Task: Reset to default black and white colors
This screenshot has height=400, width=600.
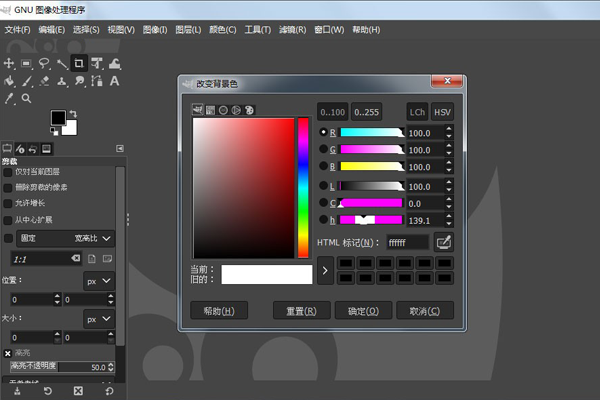Action: click(x=54, y=131)
